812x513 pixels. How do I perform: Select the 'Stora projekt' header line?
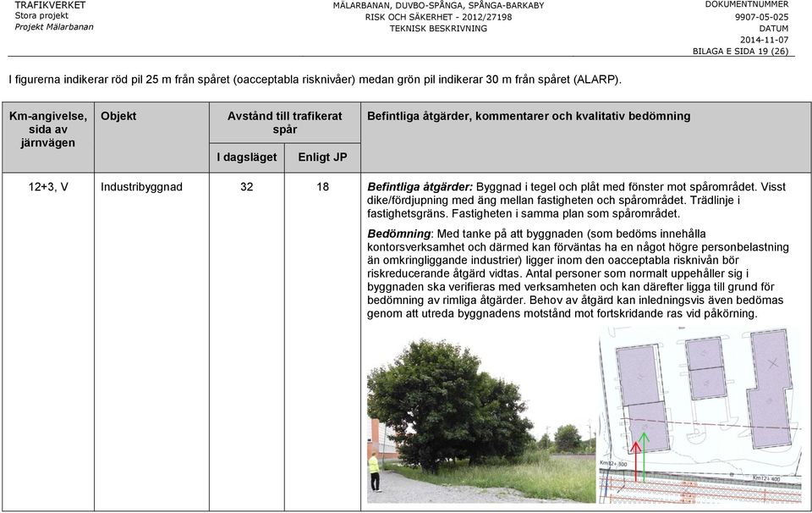point(41,16)
